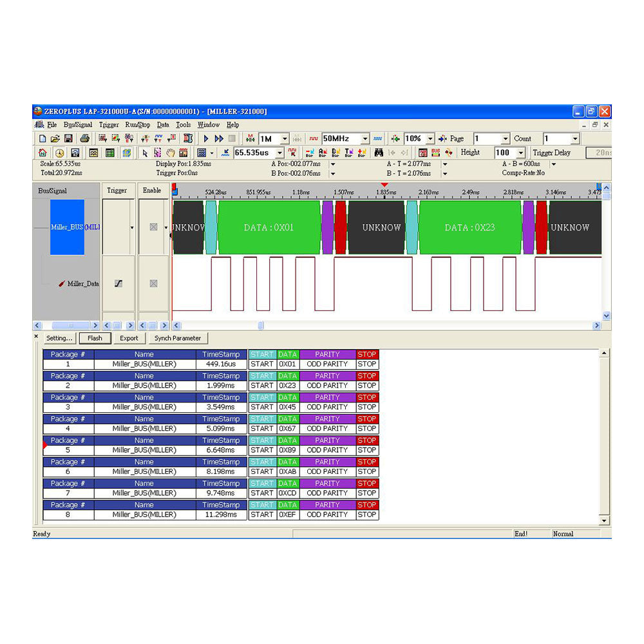Click the Trigger Delay input field

coord(598,153)
